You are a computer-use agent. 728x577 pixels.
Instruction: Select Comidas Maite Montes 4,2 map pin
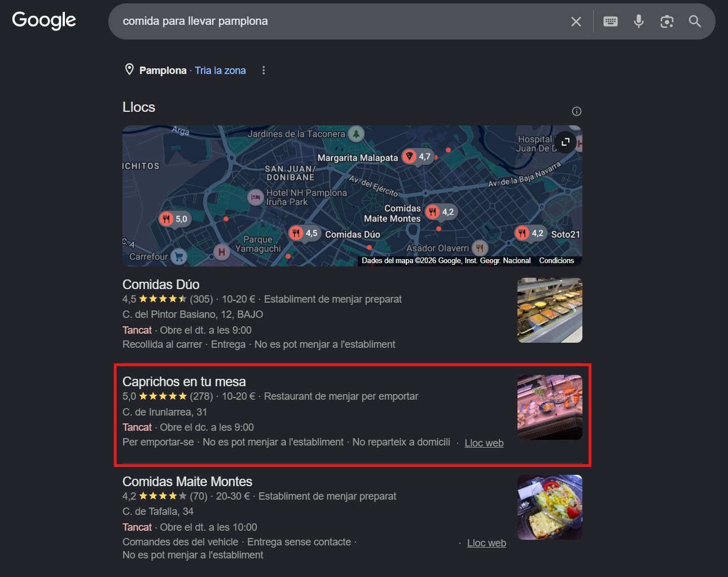[x=441, y=212]
